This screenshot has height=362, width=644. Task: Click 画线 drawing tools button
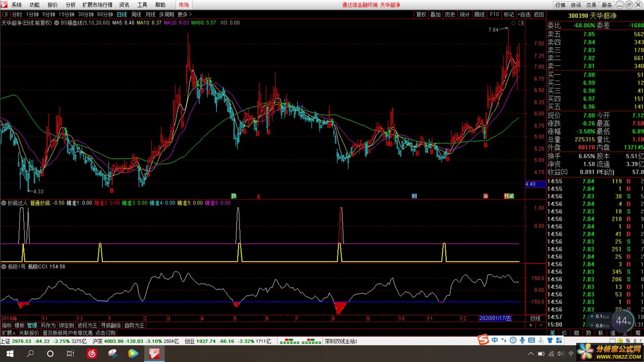pos(479,14)
